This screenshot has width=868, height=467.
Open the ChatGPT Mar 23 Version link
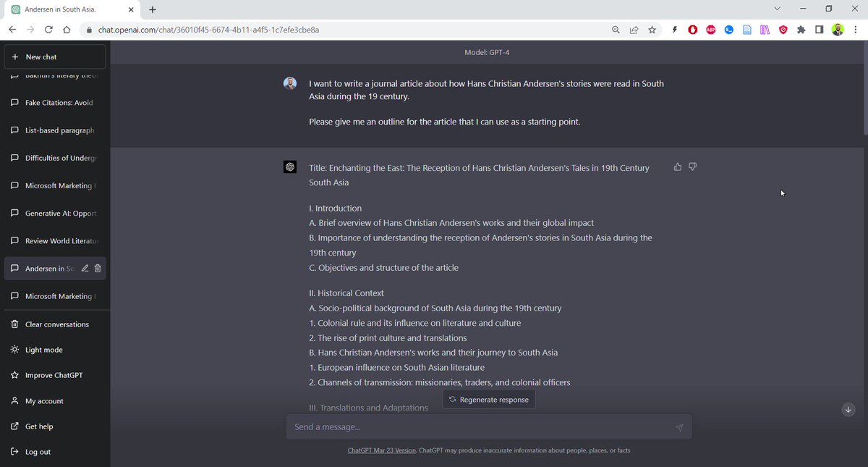(382, 450)
